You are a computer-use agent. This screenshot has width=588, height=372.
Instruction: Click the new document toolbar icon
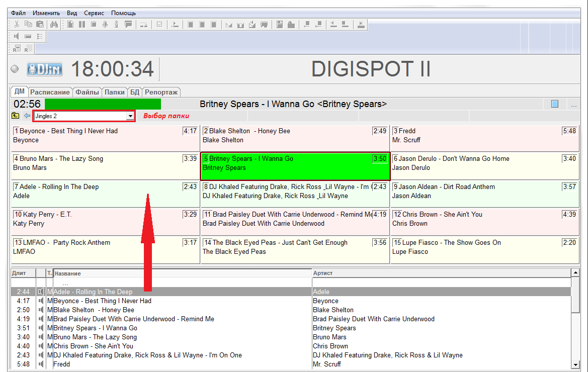coord(70,25)
